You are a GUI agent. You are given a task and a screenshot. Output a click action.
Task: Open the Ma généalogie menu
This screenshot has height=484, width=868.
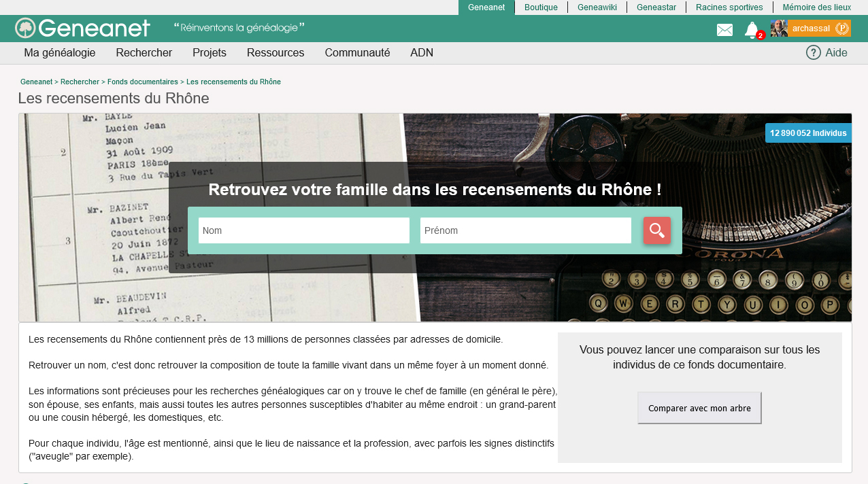coord(60,53)
